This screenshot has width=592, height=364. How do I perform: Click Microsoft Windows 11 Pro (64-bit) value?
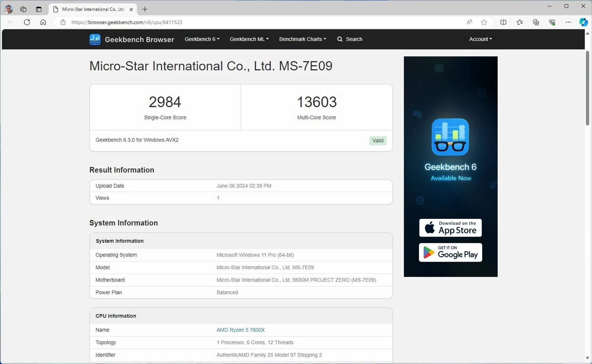coord(255,255)
